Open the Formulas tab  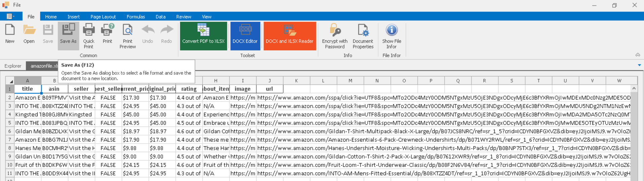136,16
